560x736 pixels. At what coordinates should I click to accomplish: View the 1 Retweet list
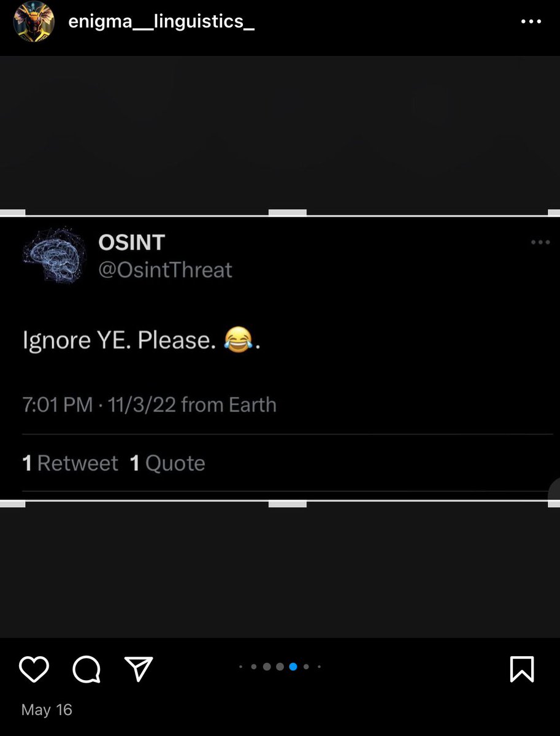(70, 463)
